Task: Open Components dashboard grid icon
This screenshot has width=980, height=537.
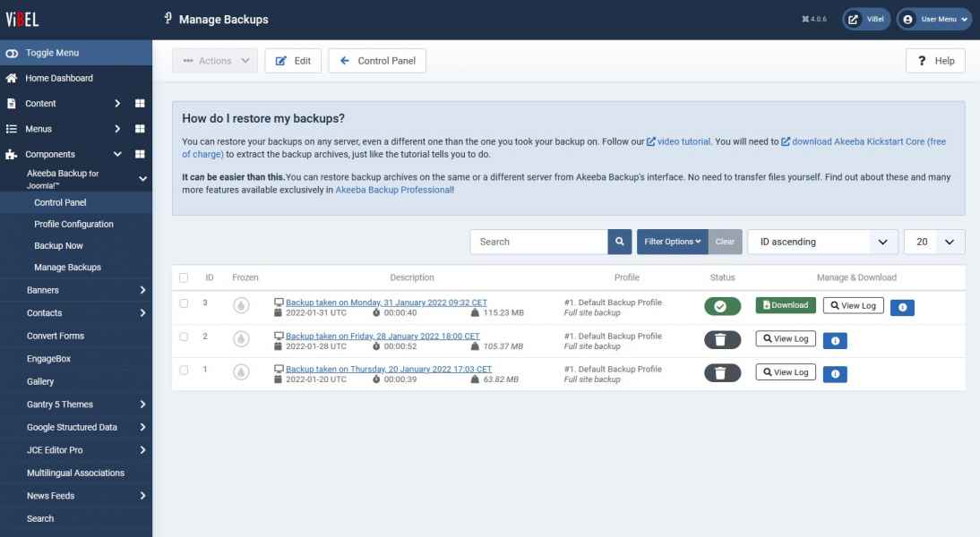Action: click(x=140, y=154)
